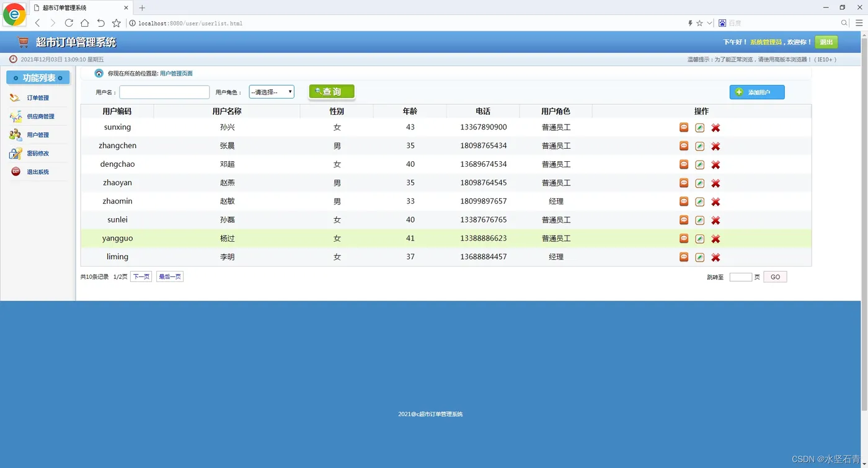This screenshot has width=868, height=468.
Task: Click the home icon beside breadcrumb
Action: click(99, 73)
